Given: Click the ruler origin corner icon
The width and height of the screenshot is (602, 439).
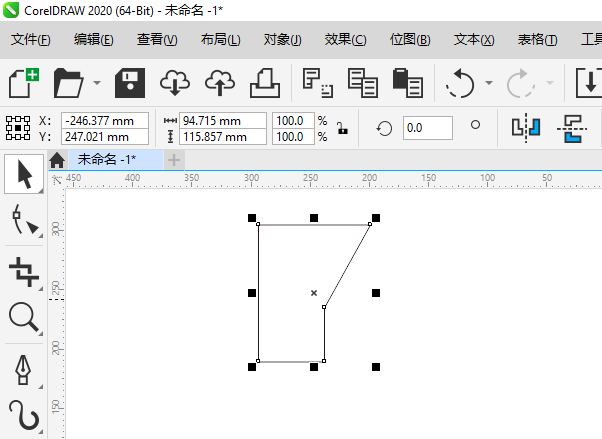Looking at the screenshot, I should pos(57,179).
